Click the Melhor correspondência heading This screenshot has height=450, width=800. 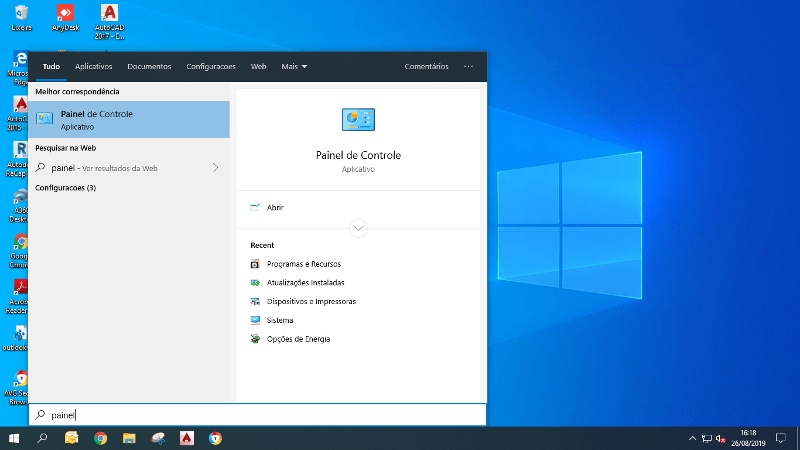coord(77,91)
